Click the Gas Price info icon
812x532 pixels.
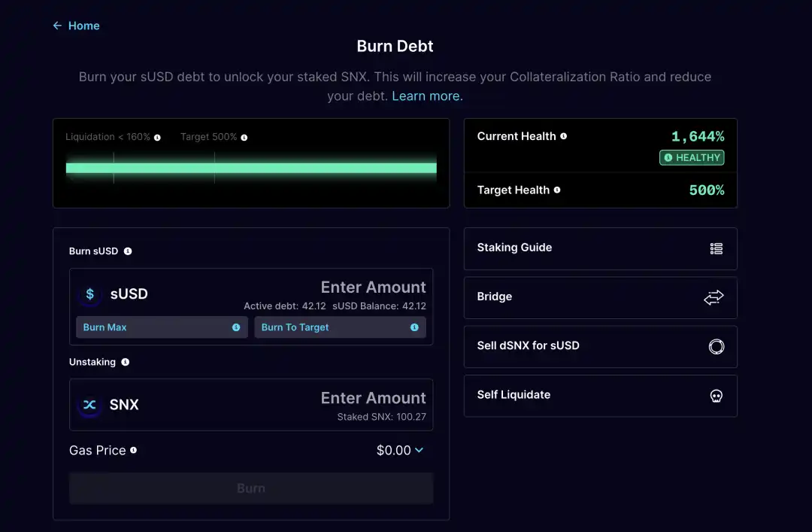click(x=134, y=451)
